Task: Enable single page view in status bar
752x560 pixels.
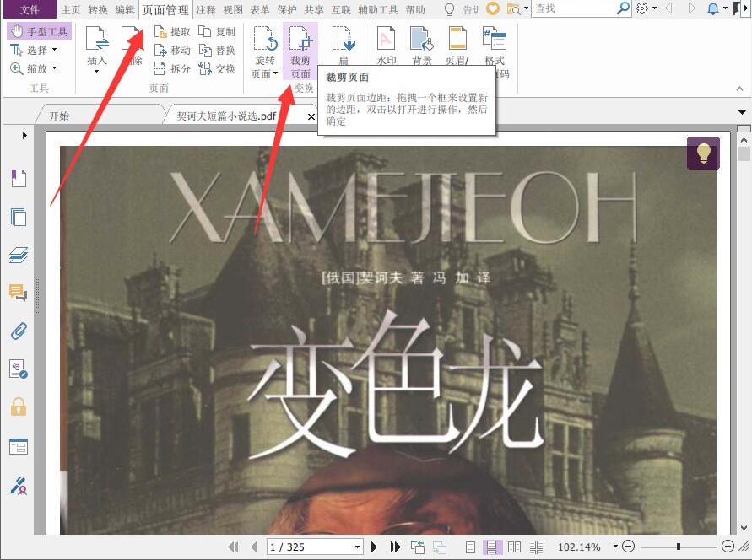Action: tap(469, 547)
